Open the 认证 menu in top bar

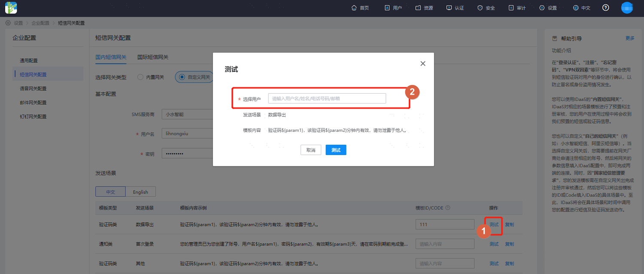tap(455, 8)
